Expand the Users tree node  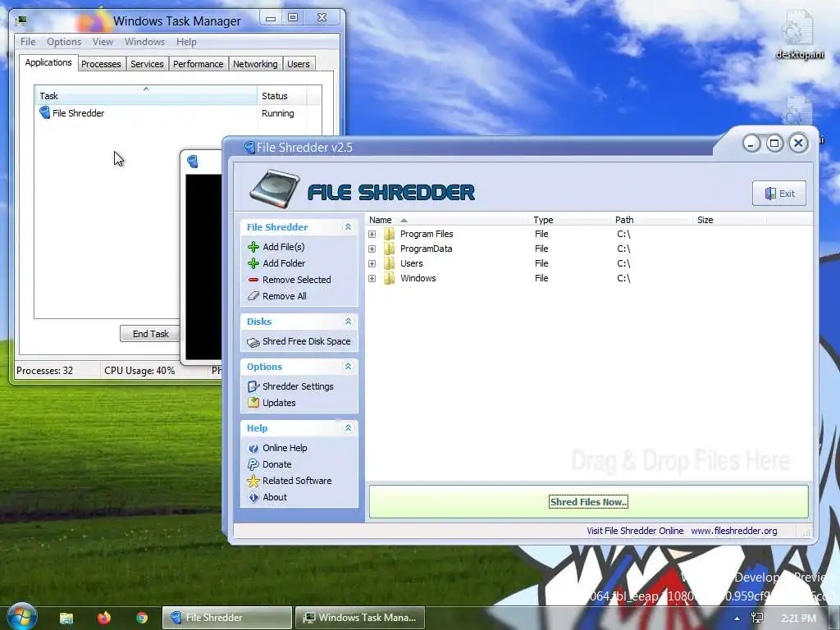372,263
